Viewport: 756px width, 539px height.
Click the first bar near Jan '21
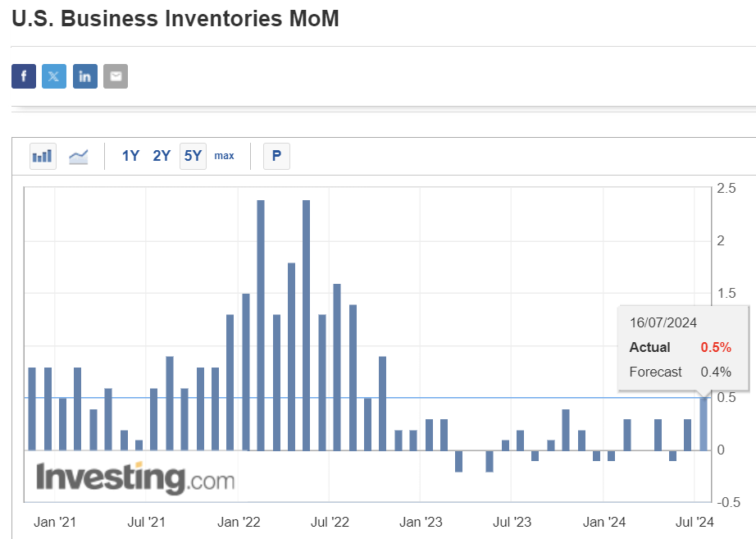coord(33,409)
